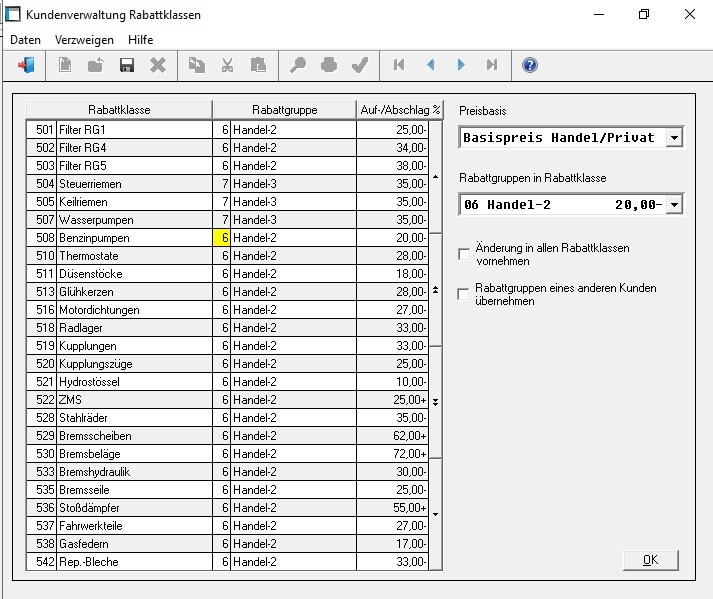Click the Motordichtungen class cell
Viewport: 713px width, 599px height.
[134, 310]
